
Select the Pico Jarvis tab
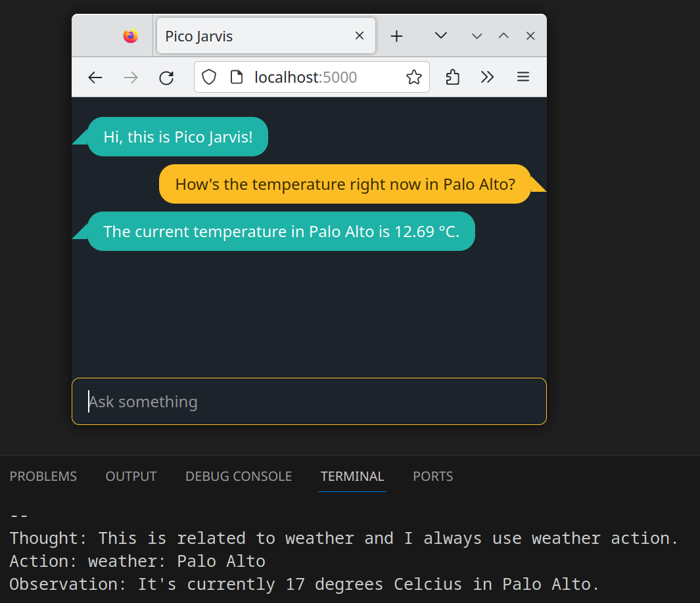click(266, 35)
